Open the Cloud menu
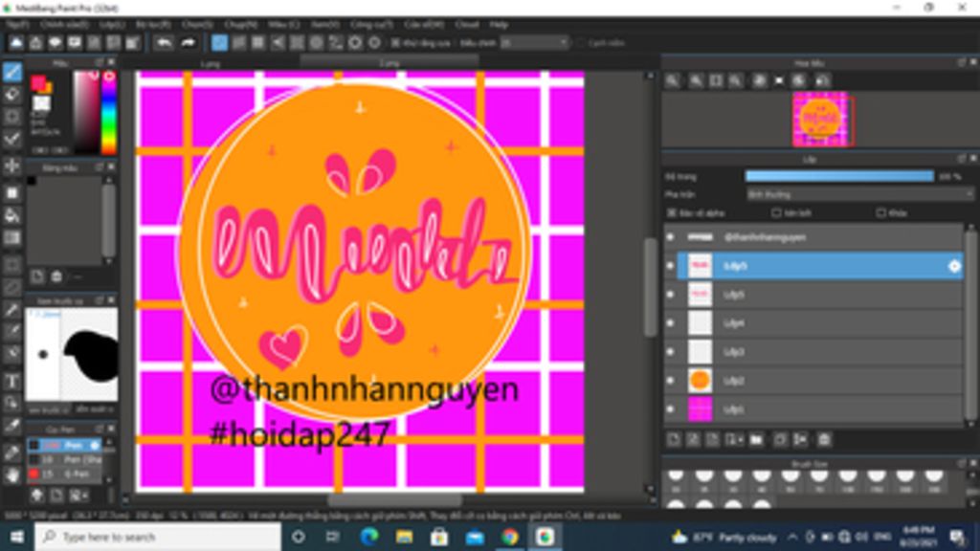Viewport: 980px width, 551px height. [x=467, y=24]
